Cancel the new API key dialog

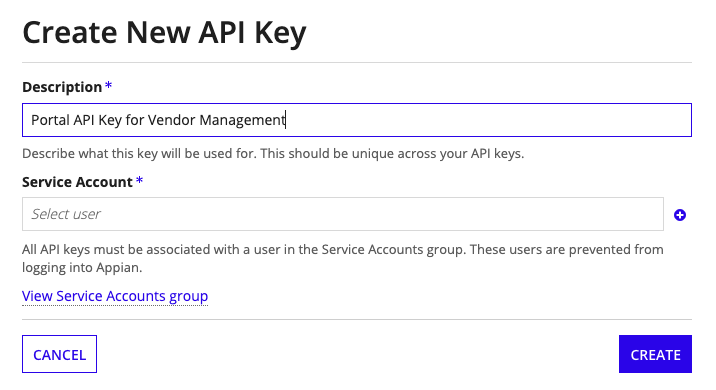(59, 354)
